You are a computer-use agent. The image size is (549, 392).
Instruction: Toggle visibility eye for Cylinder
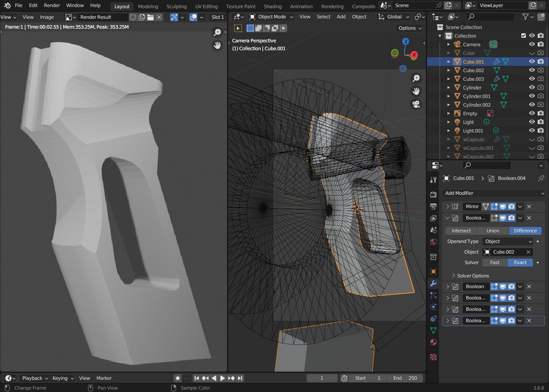[532, 87]
